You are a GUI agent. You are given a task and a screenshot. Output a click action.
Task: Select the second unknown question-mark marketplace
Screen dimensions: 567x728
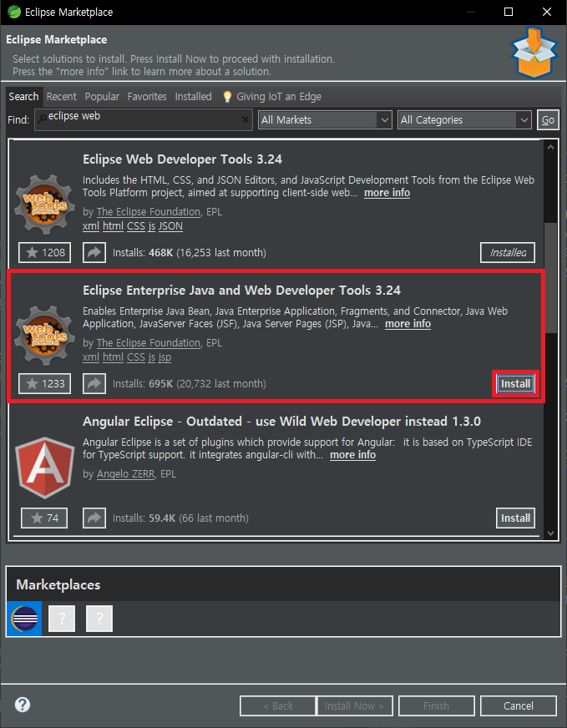[99, 619]
